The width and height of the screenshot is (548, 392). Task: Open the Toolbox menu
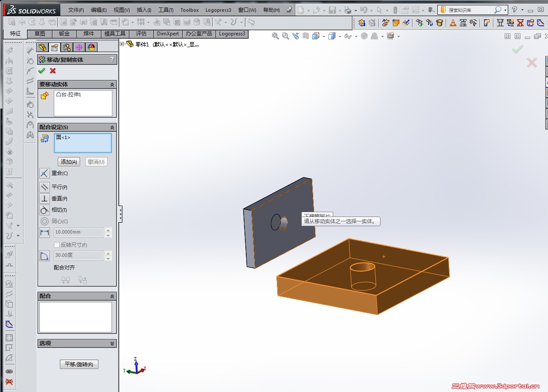tap(189, 10)
